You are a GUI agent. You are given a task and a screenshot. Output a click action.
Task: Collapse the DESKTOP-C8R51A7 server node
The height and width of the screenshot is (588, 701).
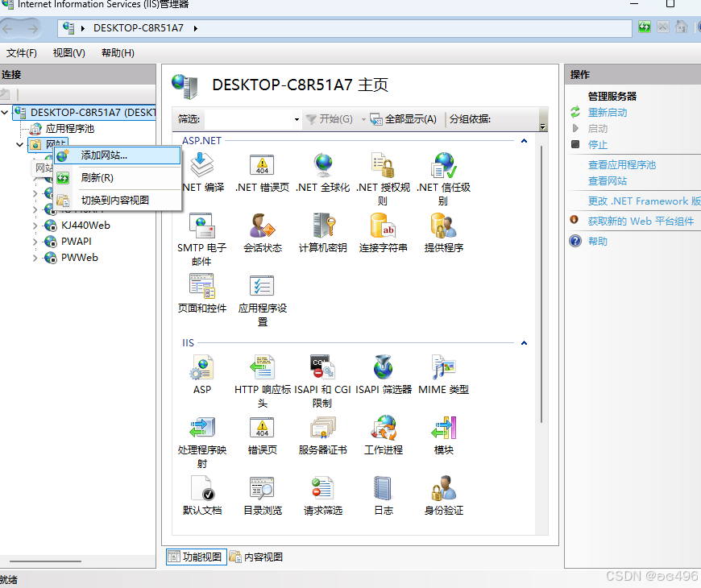coord(5,112)
